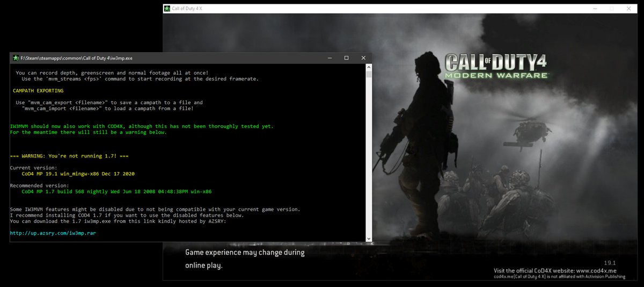Viewport: 644px width, 287px height.
Task: Click the http://up.azsry.com/iw3mp.rar URL text
Action: point(53,233)
